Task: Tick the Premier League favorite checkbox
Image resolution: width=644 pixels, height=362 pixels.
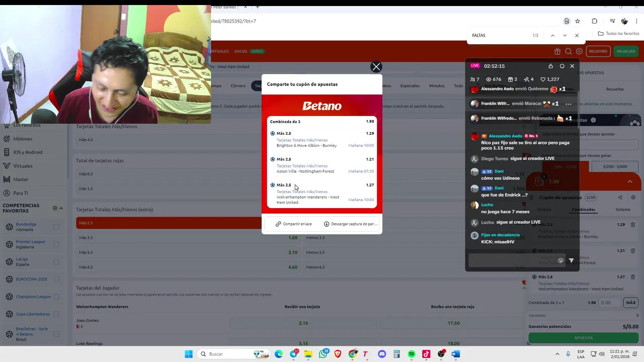Action: pyautogui.click(x=56, y=244)
